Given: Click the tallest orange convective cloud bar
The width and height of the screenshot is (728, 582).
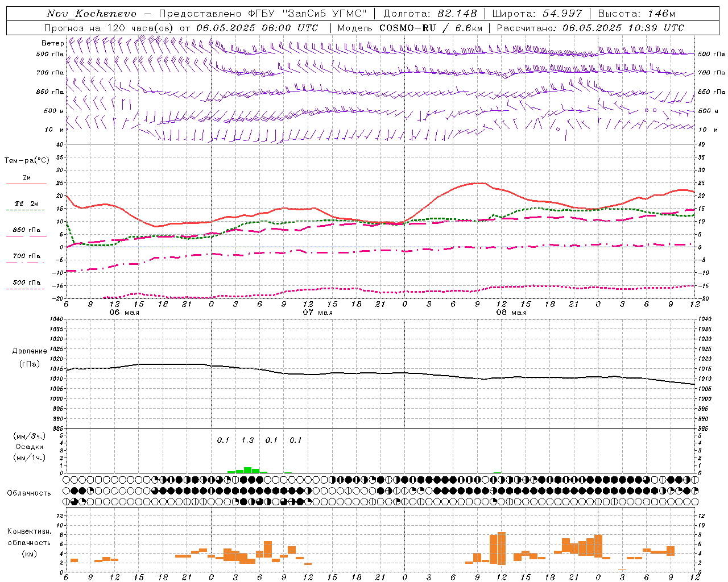Looking at the screenshot, I should click(x=502, y=548).
